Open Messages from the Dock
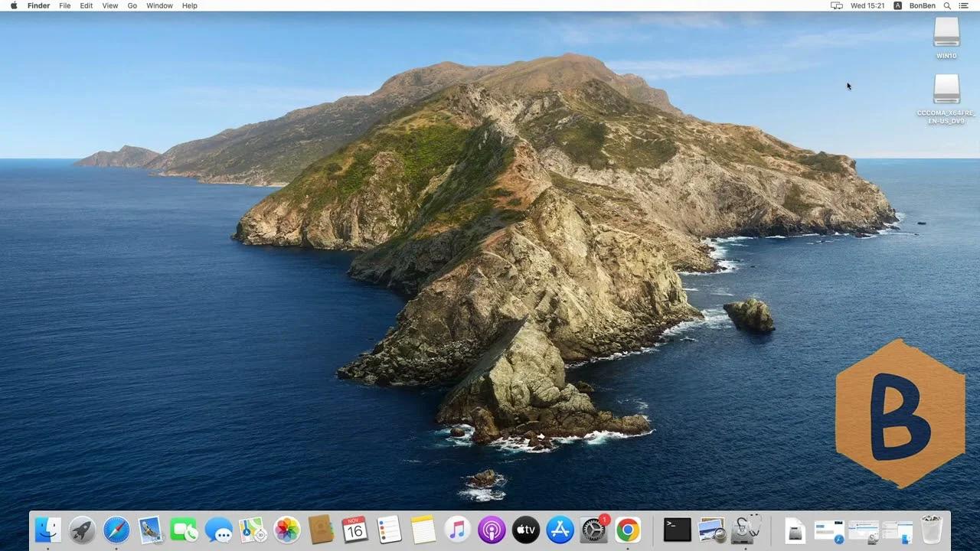 point(218,529)
